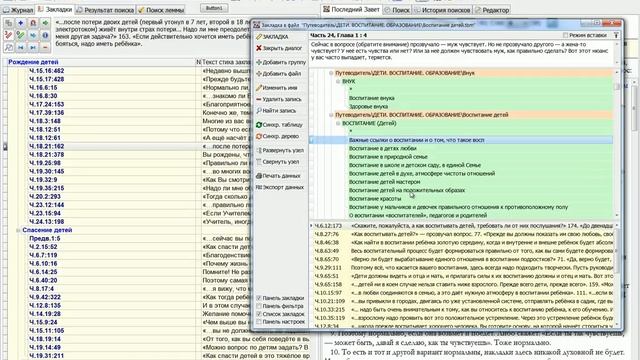Collapse the Путеводитель...\Воспитание детей node
This screenshot has width=640, height=360.
pos(331,115)
